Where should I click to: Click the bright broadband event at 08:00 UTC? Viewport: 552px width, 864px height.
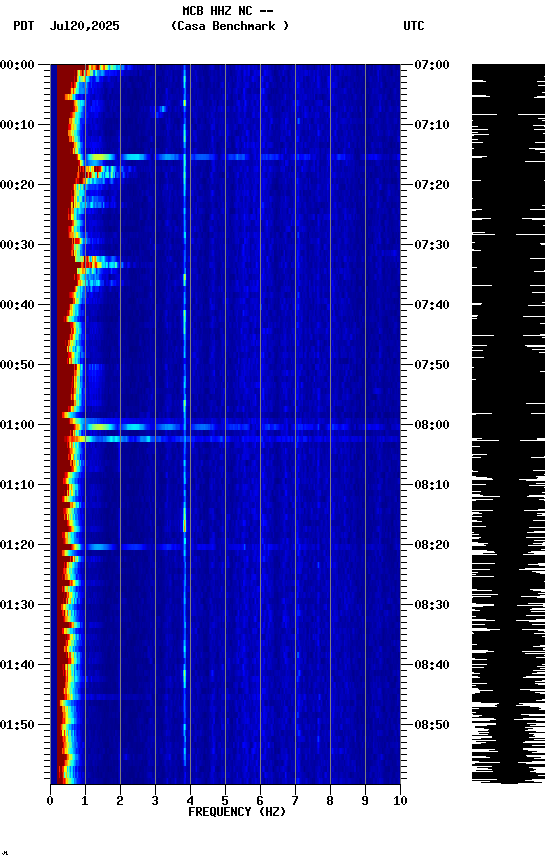[x=242, y=426]
